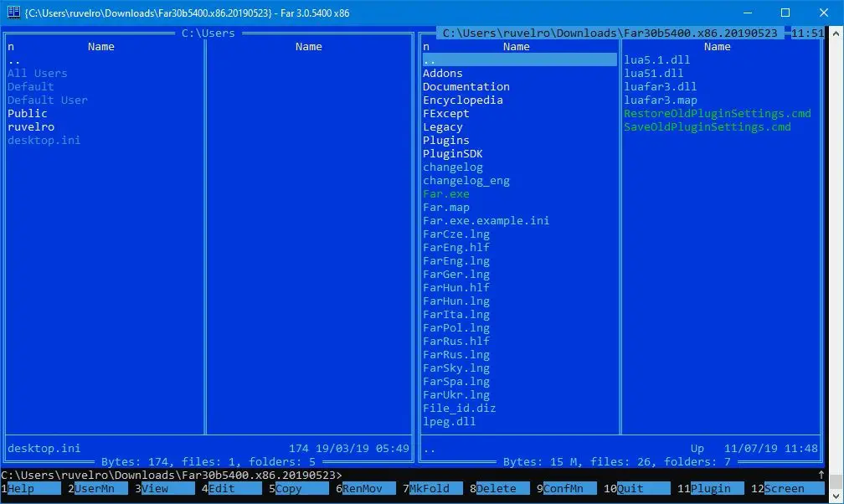Select the highlighted parent directory entry in right panel

click(519, 59)
